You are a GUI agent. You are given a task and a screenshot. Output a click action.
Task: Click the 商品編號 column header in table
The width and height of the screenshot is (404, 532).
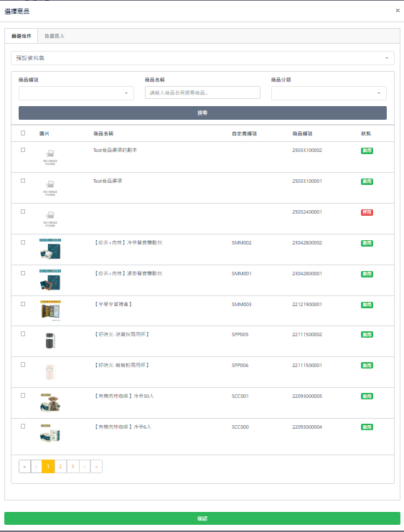click(x=302, y=133)
